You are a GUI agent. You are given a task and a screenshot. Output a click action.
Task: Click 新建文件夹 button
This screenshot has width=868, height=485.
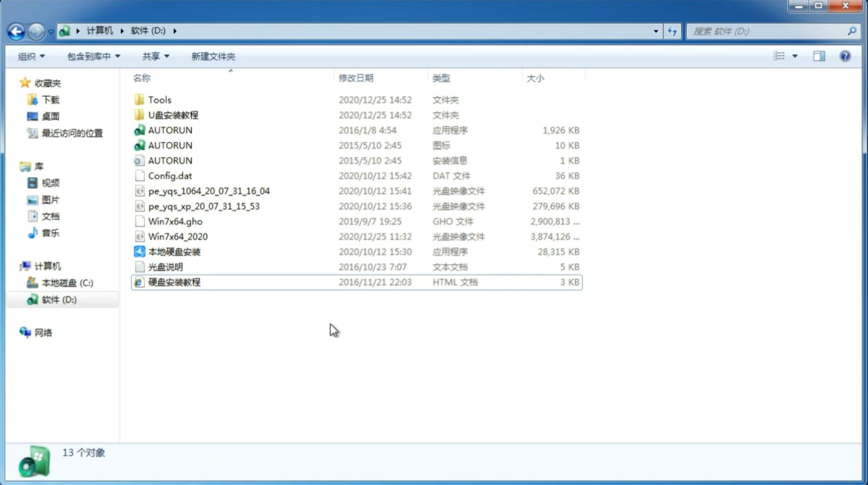pos(213,56)
